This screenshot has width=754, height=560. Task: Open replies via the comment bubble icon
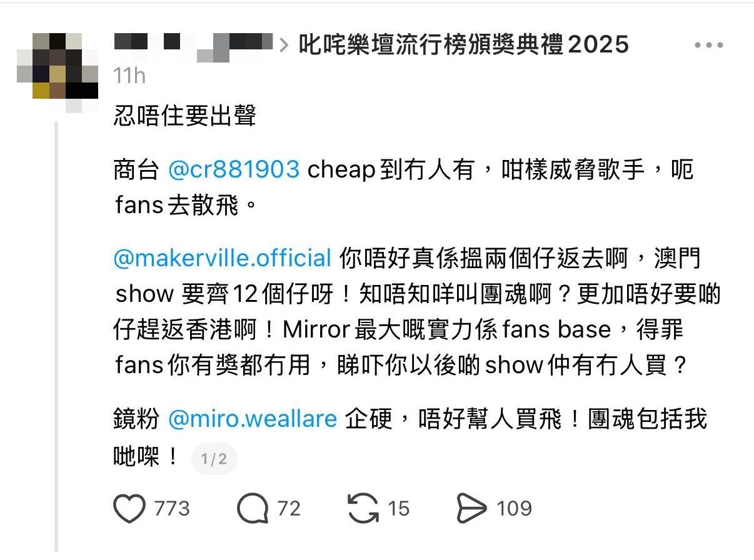pyautogui.click(x=252, y=509)
